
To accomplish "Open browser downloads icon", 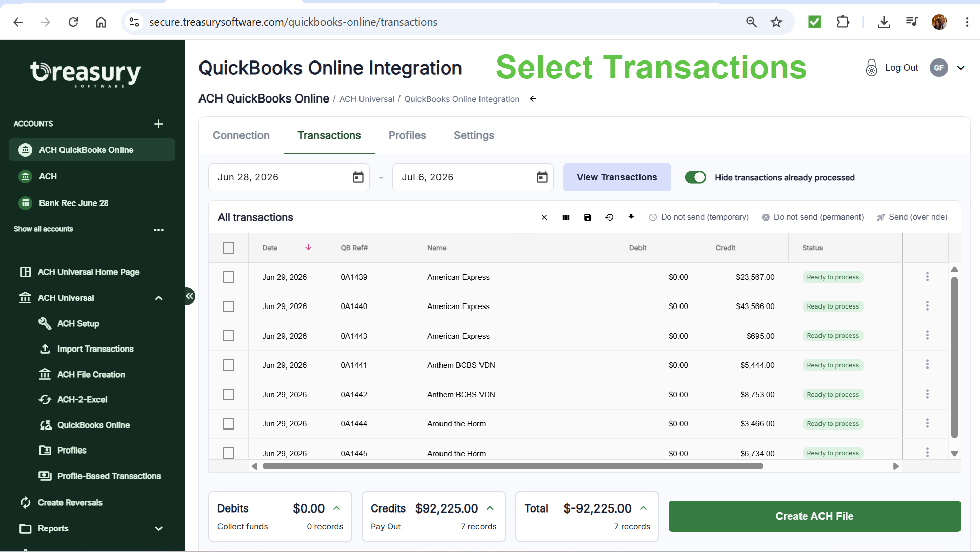I will (x=884, y=22).
